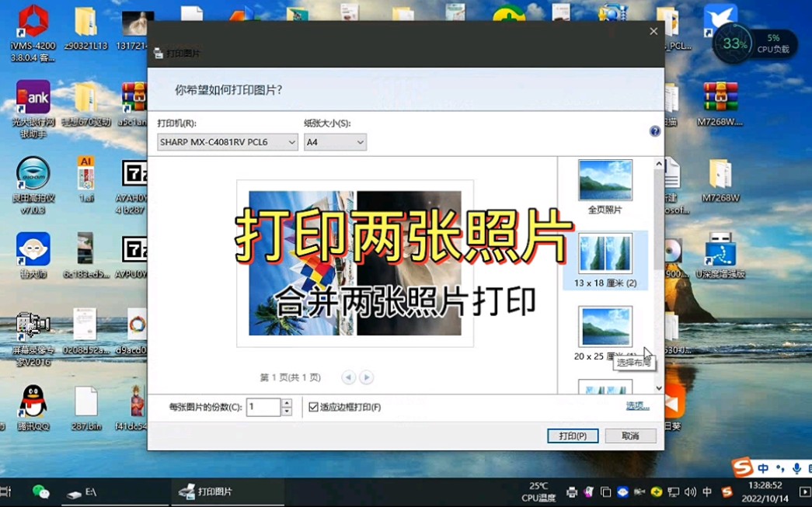Open the 屏幕录像专家2016 desktop shortcut
The image size is (812, 507).
pyautogui.click(x=30, y=326)
